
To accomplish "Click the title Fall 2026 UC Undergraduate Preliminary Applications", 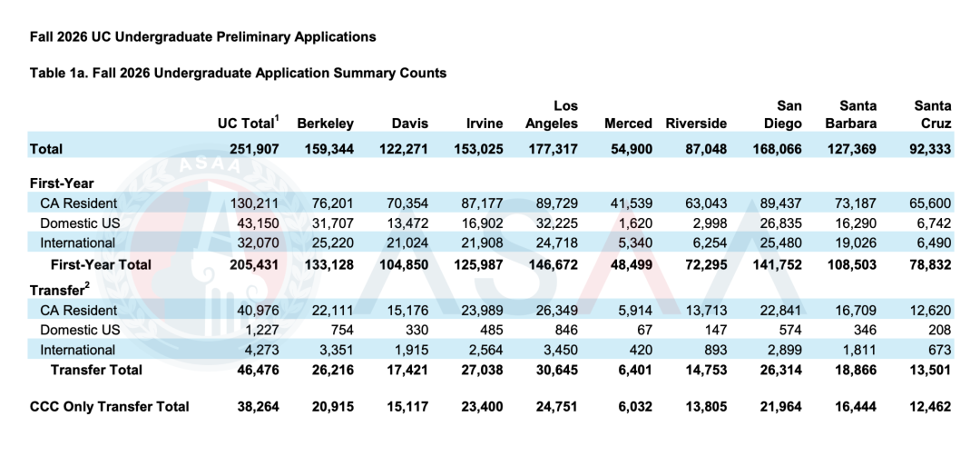I will (203, 37).
